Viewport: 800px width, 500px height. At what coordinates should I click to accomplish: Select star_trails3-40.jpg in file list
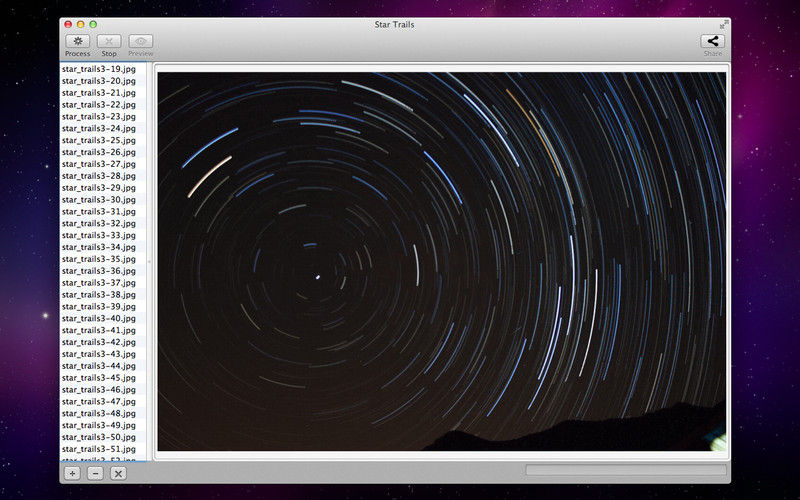pos(103,318)
